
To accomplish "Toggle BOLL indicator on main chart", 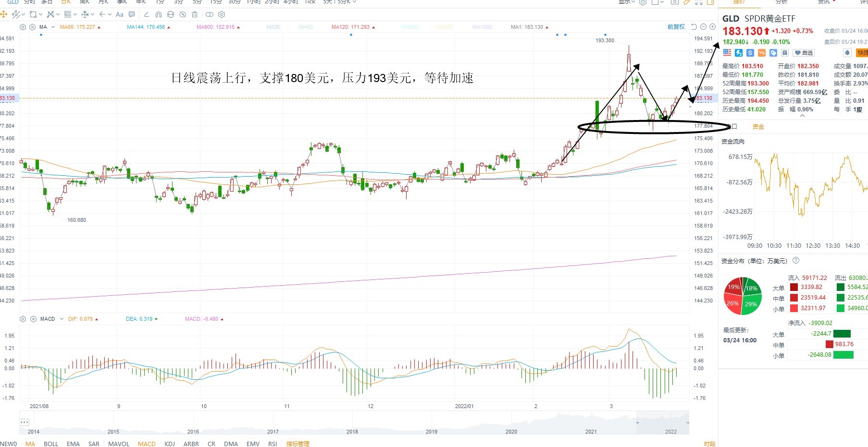I will click(51, 444).
